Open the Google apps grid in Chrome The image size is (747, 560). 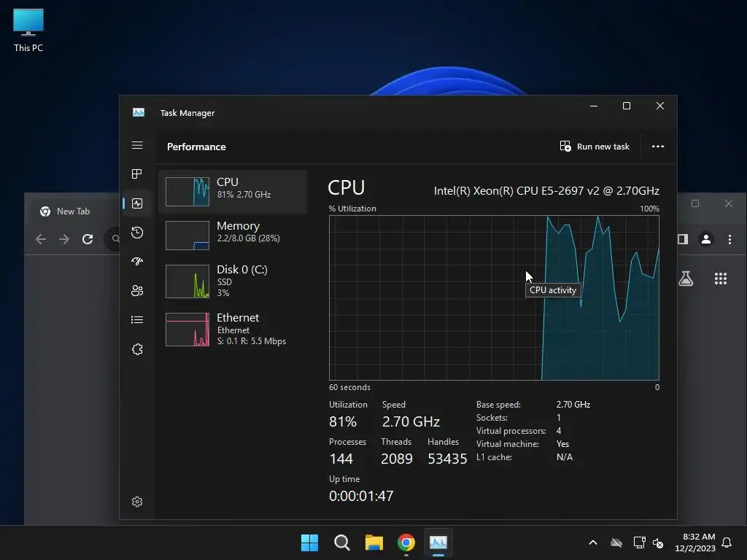click(x=721, y=279)
